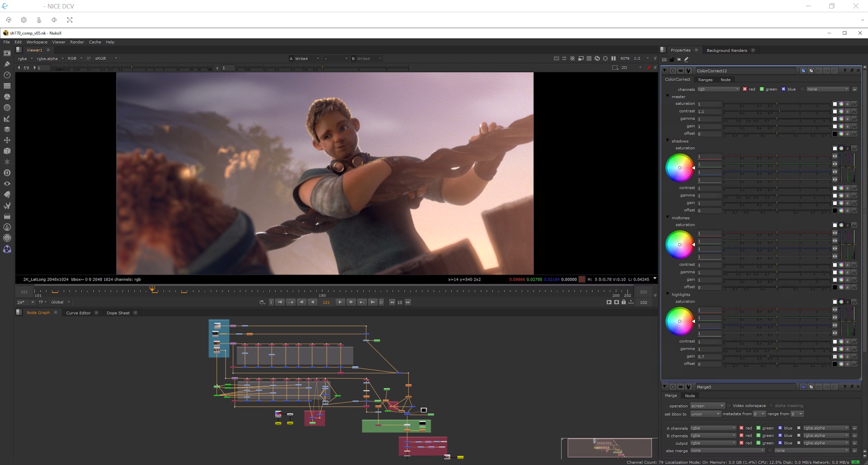
Task: Switch to the Curve Editor tab
Action: pos(78,313)
